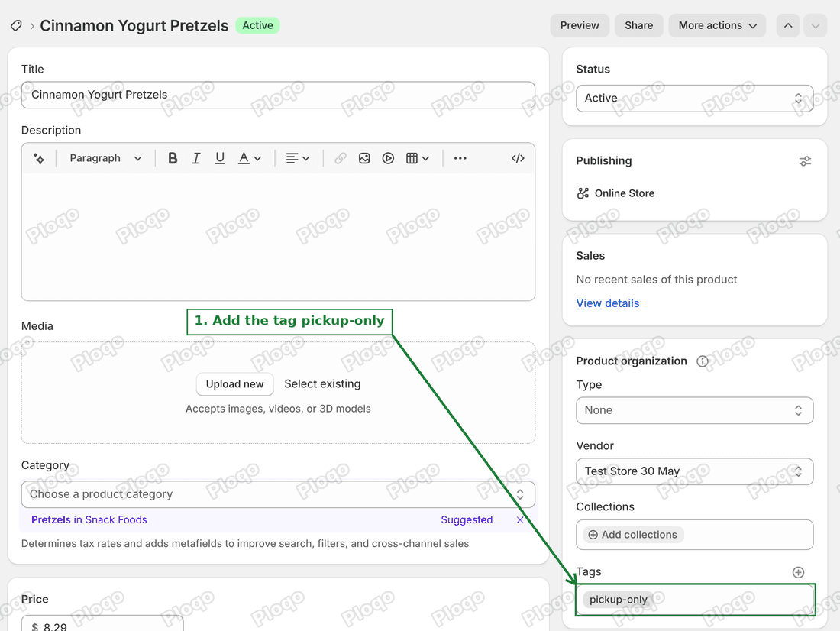Click the Add collections chip
Viewport: 840px width, 631px height.
coord(633,535)
